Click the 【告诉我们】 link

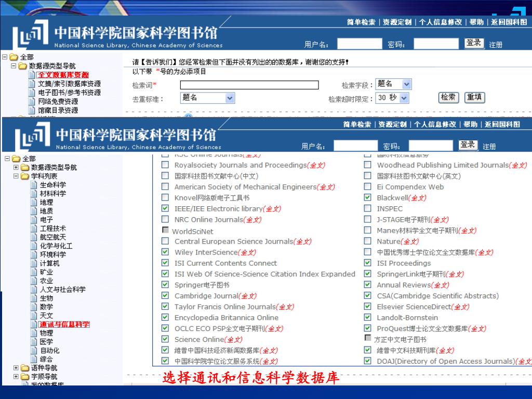pyautogui.click(x=158, y=62)
